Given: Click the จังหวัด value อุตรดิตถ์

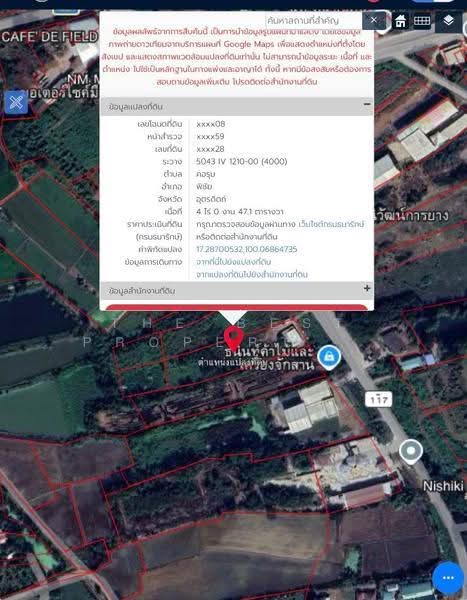Looking at the screenshot, I should click(211, 199).
